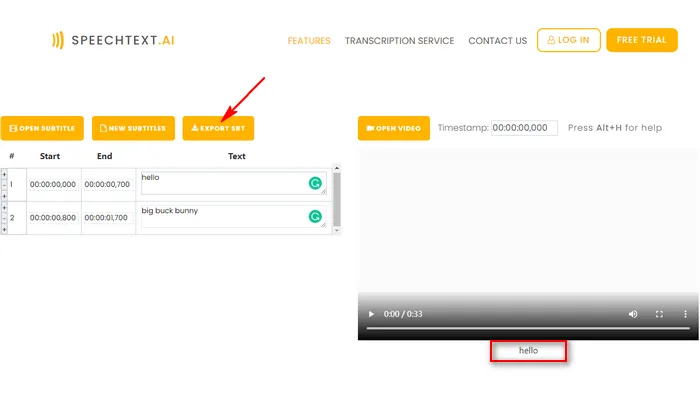Open video player more options menu
This screenshot has width=700, height=405.
coord(683,314)
